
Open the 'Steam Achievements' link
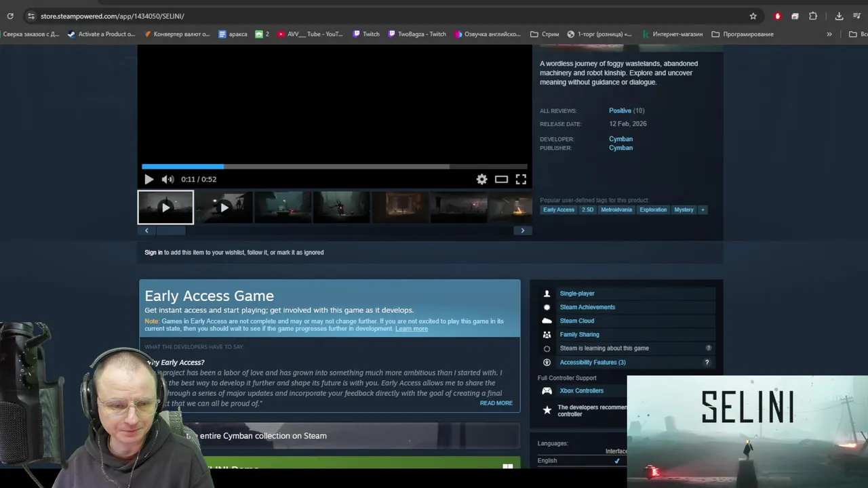pos(587,307)
